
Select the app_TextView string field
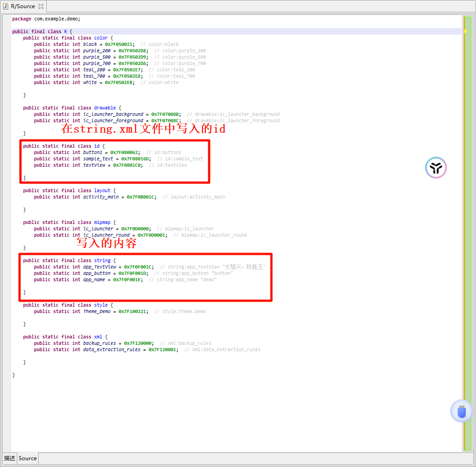pyautogui.click(x=99, y=267)
